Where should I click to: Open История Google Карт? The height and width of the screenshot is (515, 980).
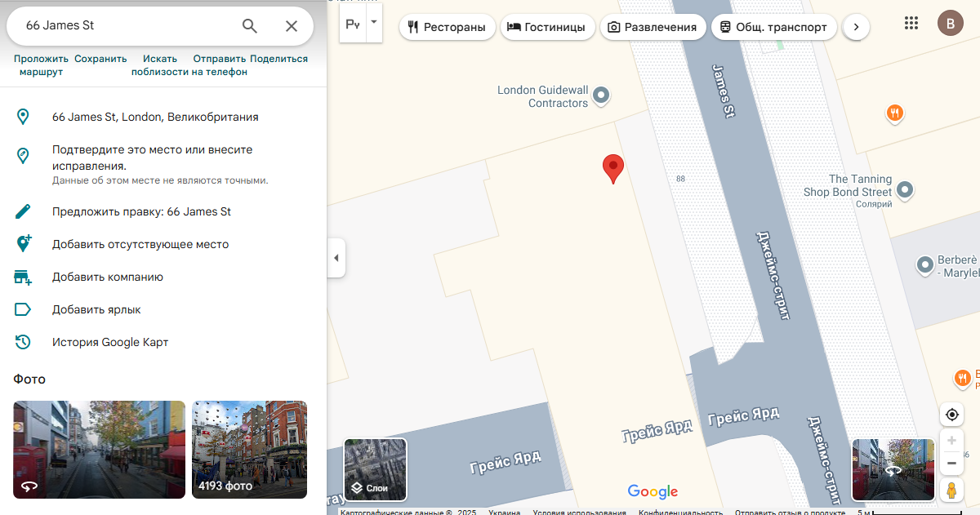(110, 342)
